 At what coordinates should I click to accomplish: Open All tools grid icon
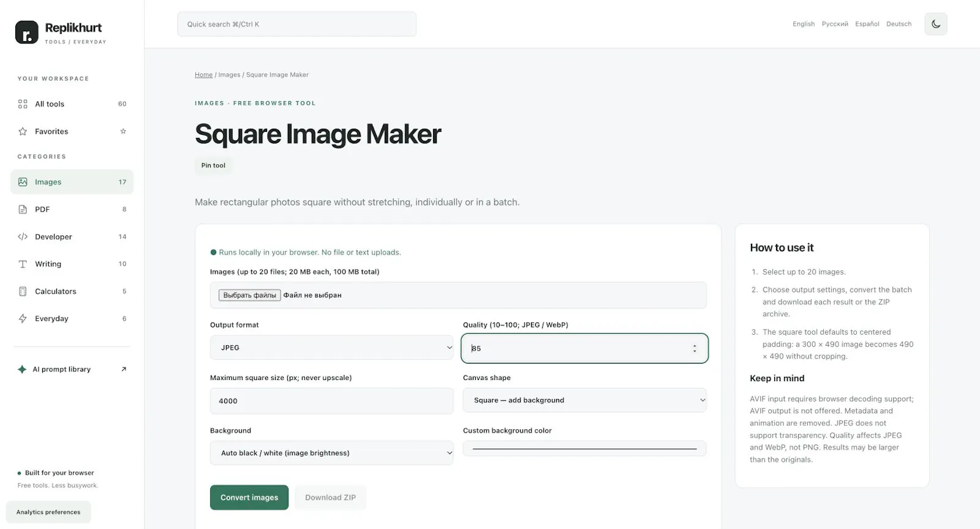tap(23, 104)
